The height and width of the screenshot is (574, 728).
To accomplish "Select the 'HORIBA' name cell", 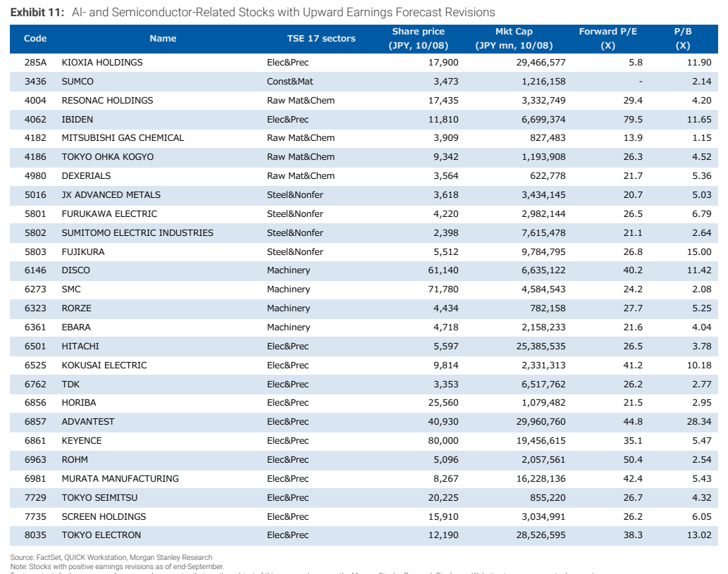I will point(79,403).
